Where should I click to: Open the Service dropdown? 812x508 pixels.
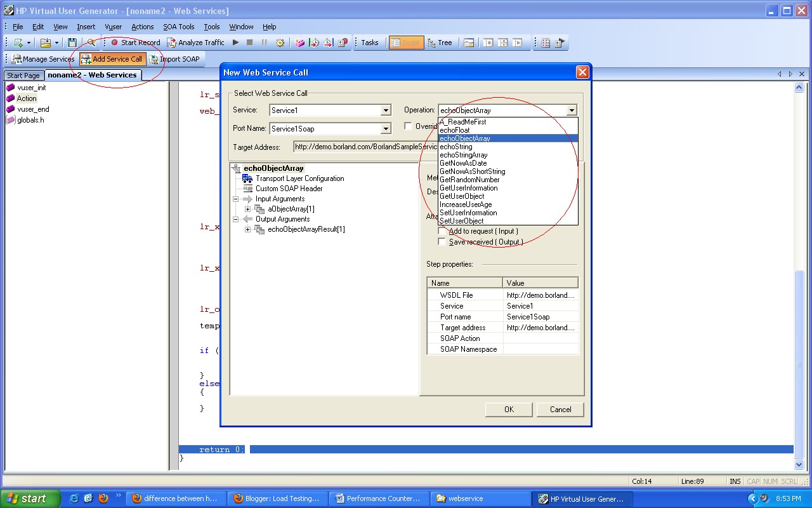[x=386, y=110]
